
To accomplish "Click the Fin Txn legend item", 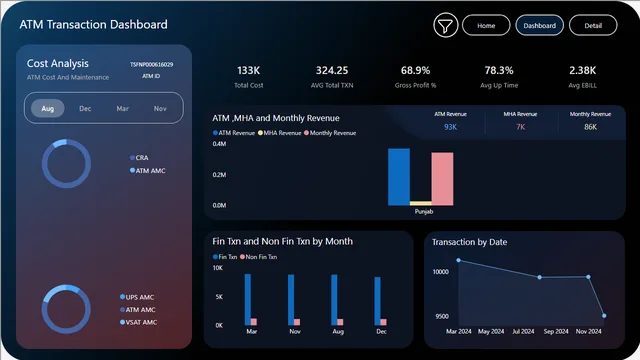I will pos(225,257).
